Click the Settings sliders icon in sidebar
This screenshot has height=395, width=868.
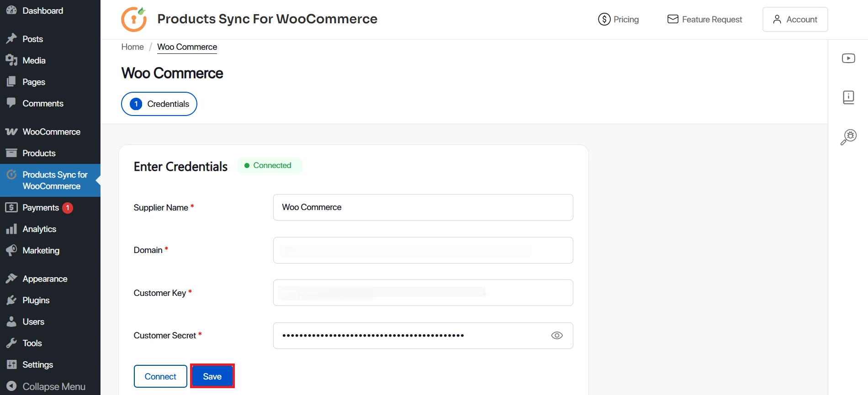11,364
